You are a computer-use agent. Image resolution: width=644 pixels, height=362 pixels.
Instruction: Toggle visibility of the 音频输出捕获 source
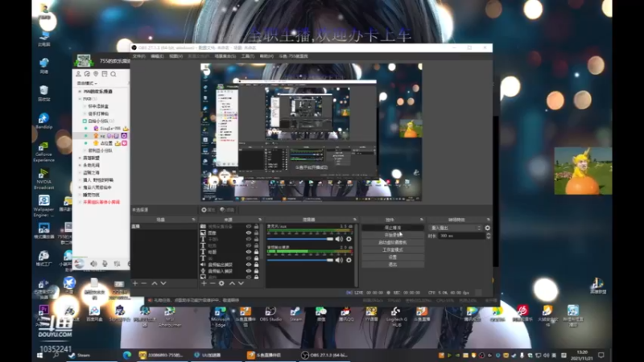point(249,265)
